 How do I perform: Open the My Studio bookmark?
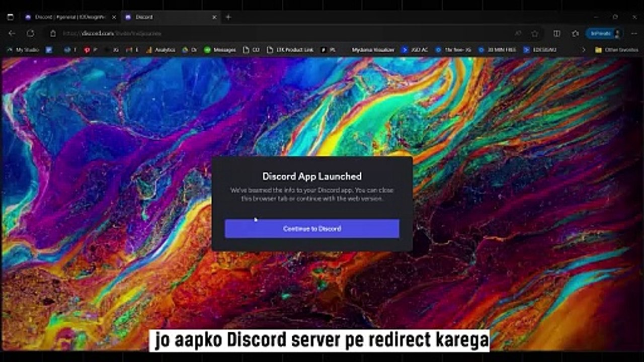click(x=23, y=50)
